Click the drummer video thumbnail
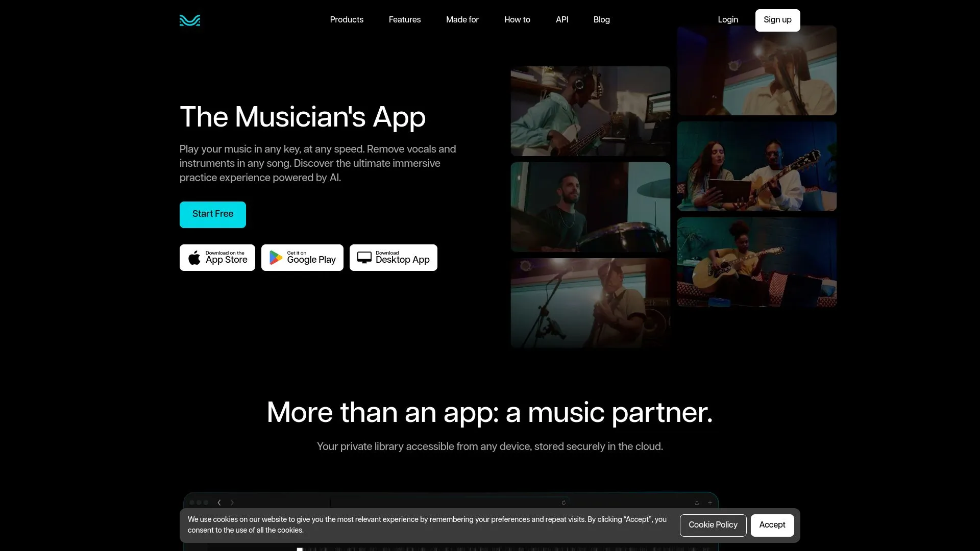The width and height of the screenshot is (980, 551). pyautogui.click(x=590, y=207)
